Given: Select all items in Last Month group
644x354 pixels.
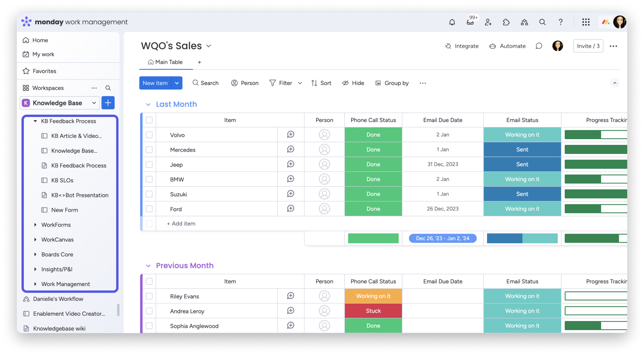Looking at the screenshot, I should pyautogui.click(x=149, y=120).
